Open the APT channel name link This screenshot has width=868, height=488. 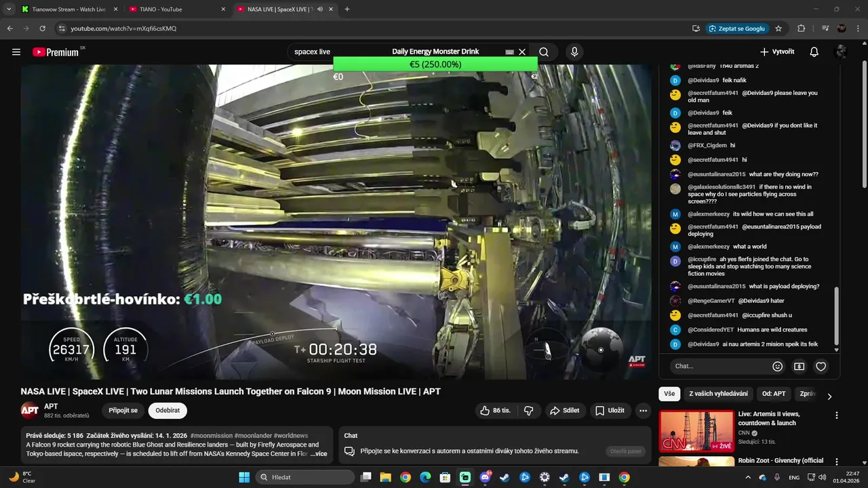pyautogui.click(x=51, y=407)
